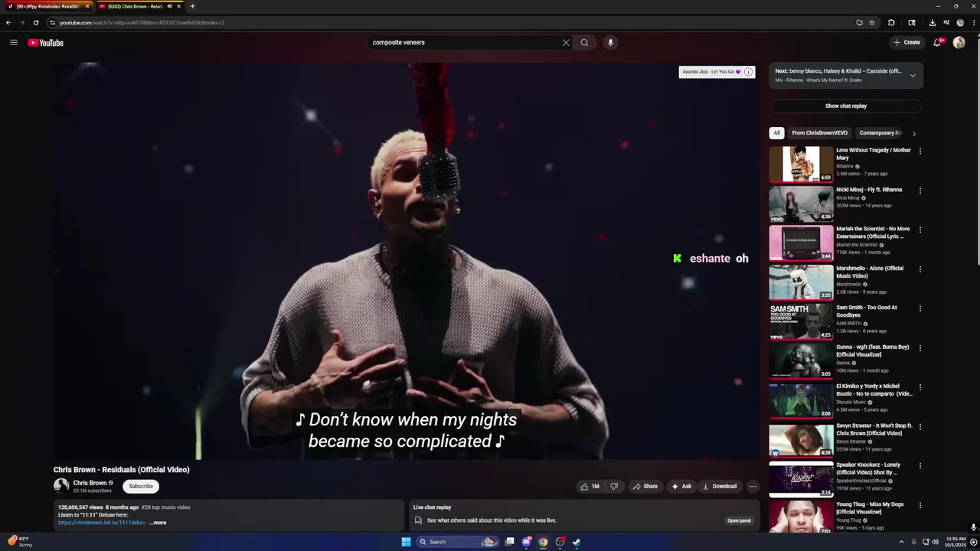The height and width of the screenshot is (551, 980).
Task: Open the YouTube hamburger guide menu
Action: 14,43
